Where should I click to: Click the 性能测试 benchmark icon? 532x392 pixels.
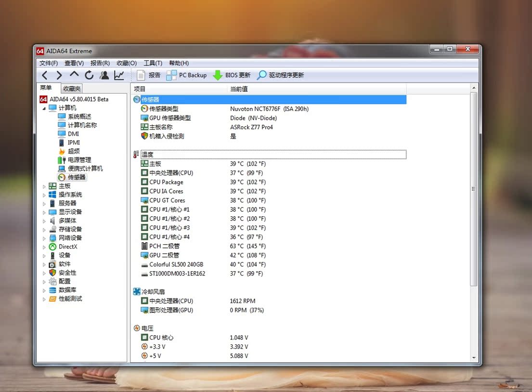point(52,299)
